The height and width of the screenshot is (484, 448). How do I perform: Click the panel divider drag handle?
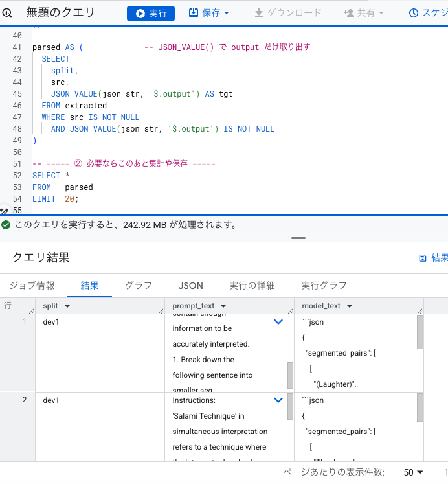click(x=298, y=238)
